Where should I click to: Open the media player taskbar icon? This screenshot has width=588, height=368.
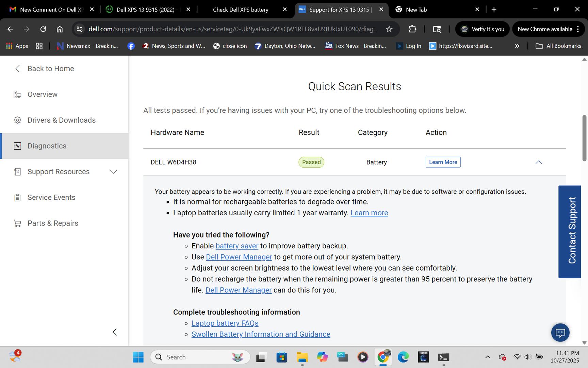coord(363,357)
